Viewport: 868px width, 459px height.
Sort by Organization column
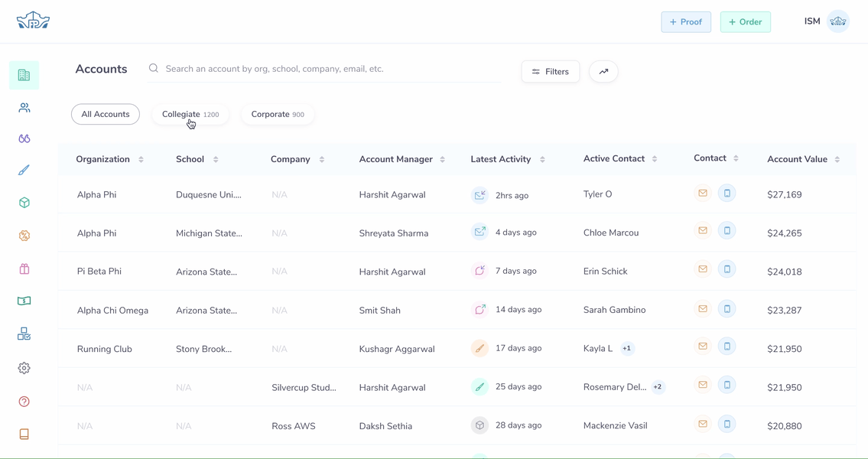tap(141, 159)
